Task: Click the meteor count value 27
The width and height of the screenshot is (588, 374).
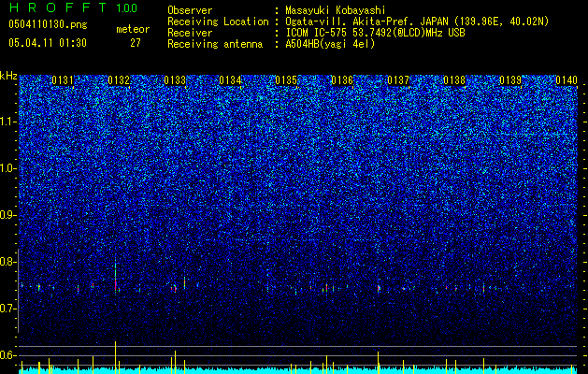Action: coord(136,43)
